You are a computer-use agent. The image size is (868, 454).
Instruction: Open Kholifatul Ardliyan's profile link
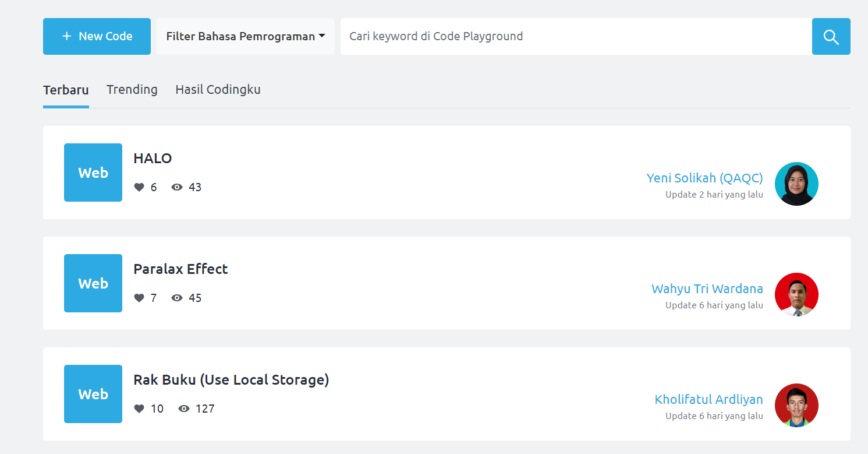click(x=708, y=399)
